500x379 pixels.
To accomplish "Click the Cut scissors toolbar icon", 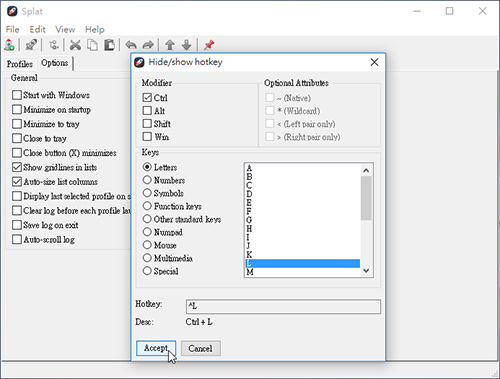I will click(x=75, y=45).
